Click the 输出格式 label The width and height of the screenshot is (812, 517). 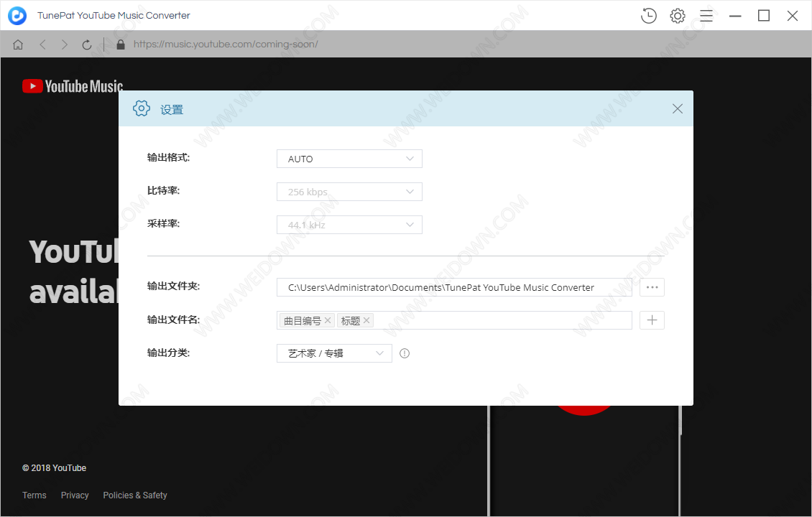[x=168, y=158]
